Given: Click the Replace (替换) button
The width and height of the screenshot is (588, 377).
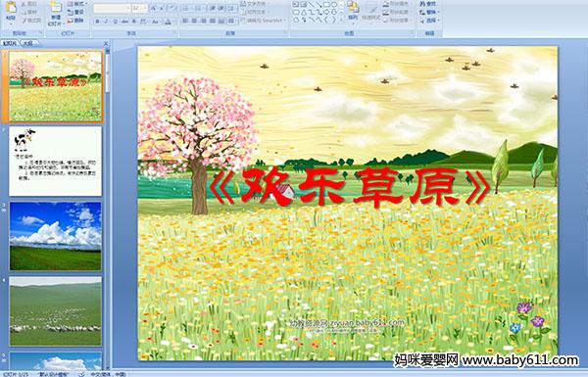Looking at the screenshot, I should (429, 12).
